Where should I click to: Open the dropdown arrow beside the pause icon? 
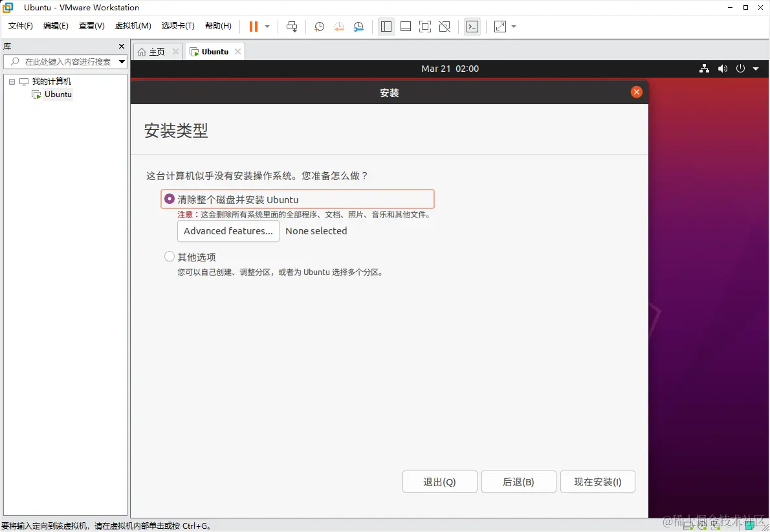(x=267, y=27)
